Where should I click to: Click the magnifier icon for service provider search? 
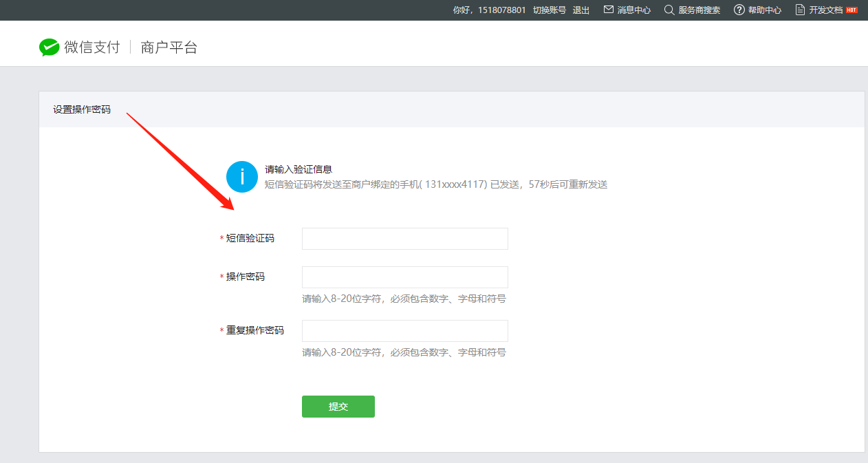point(669,10)
